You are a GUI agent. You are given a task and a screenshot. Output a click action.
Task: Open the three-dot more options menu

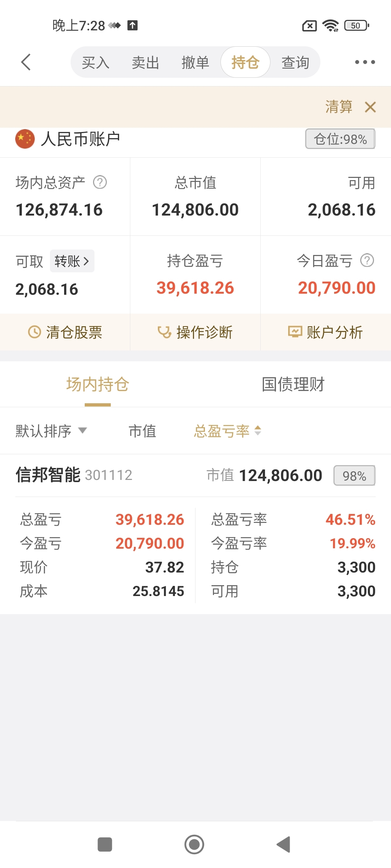click(365, 62)
